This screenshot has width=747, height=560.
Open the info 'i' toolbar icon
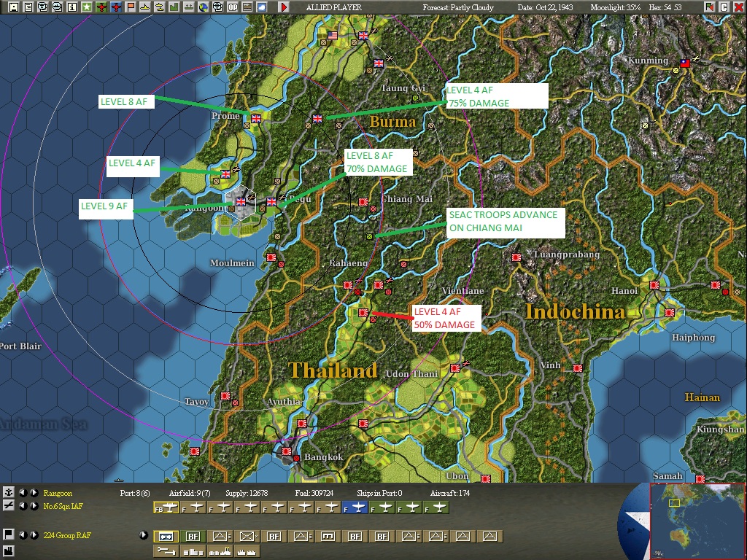[x=72, y=7]
